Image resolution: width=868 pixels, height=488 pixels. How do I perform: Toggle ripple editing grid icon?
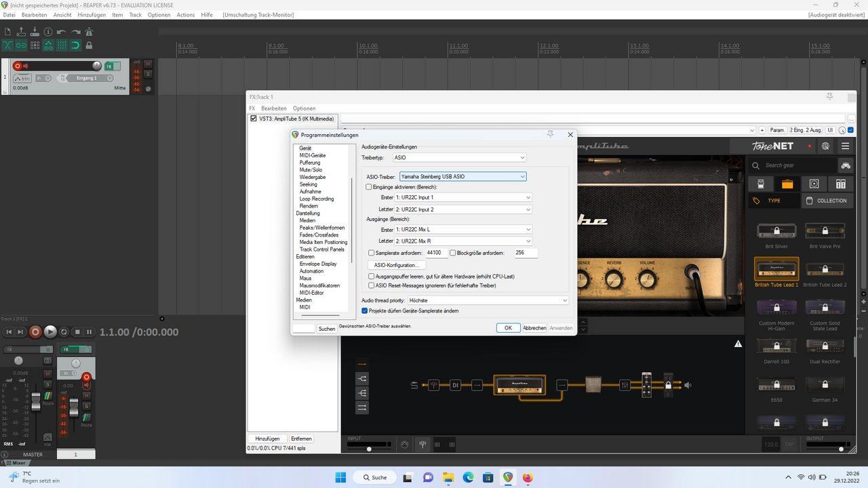[35, 45]
